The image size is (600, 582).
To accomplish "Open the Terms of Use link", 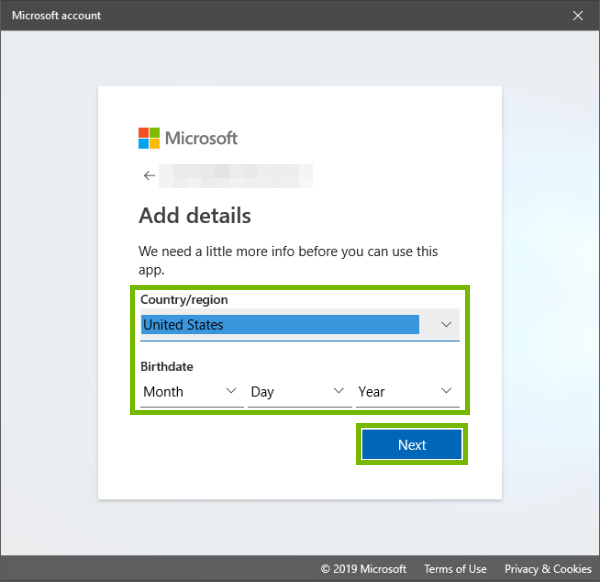I will [455, 569].
